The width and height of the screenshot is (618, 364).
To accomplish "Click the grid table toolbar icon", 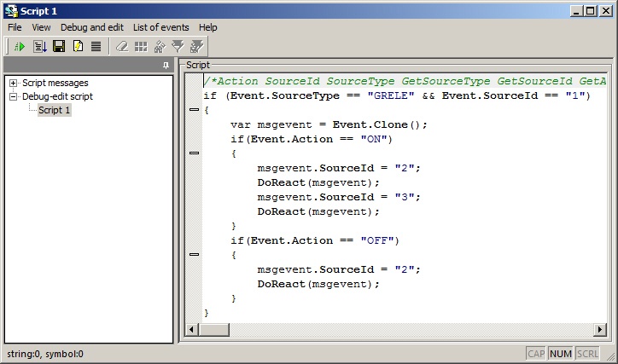I will [141, 46].
